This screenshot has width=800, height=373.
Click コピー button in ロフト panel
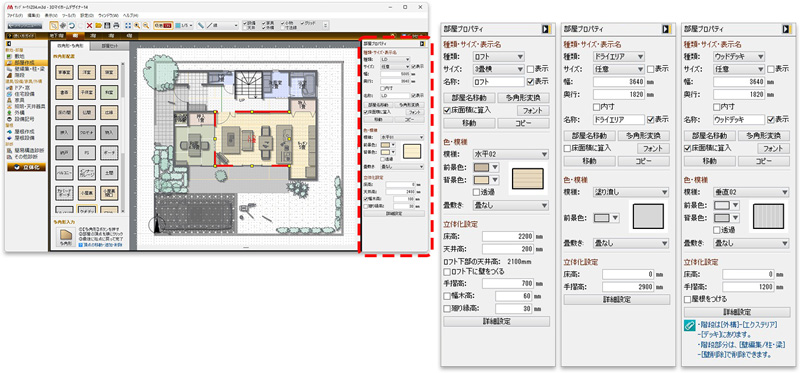point(523,123)
